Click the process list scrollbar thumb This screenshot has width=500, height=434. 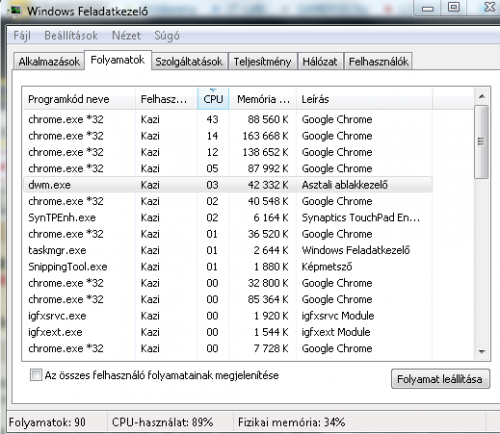tap(481, 142)
